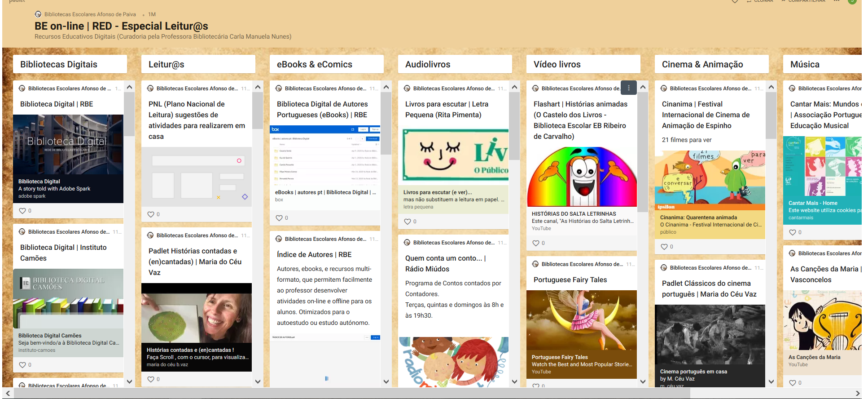868x399 pixels.
Task: Click up arrow of eBooks & eComics column scrollbar
Action: pos(386,87)
